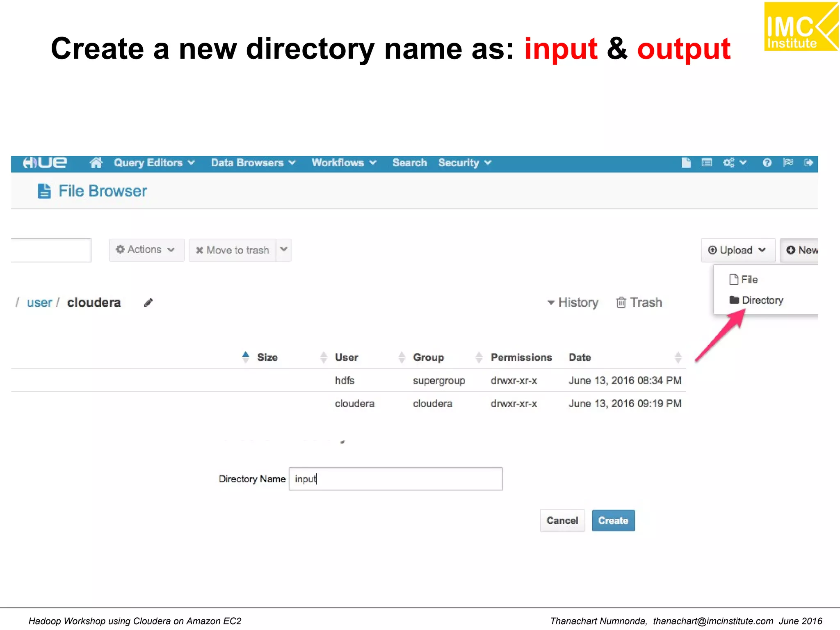Click the New button

click(800, 250)
